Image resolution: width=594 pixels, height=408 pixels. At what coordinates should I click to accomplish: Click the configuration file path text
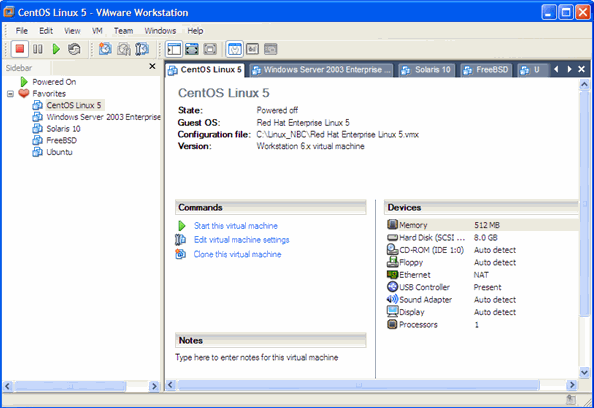(338, 135)
